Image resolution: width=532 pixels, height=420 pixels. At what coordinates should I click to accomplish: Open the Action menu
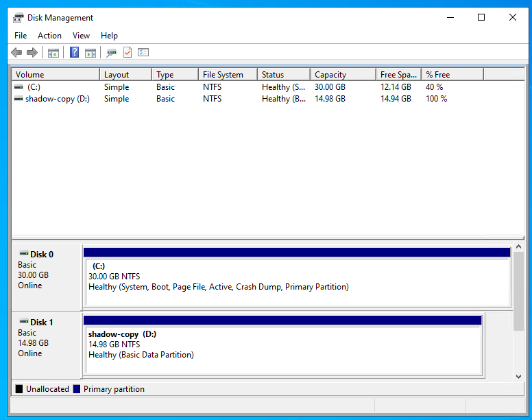[x=49, y=36]
